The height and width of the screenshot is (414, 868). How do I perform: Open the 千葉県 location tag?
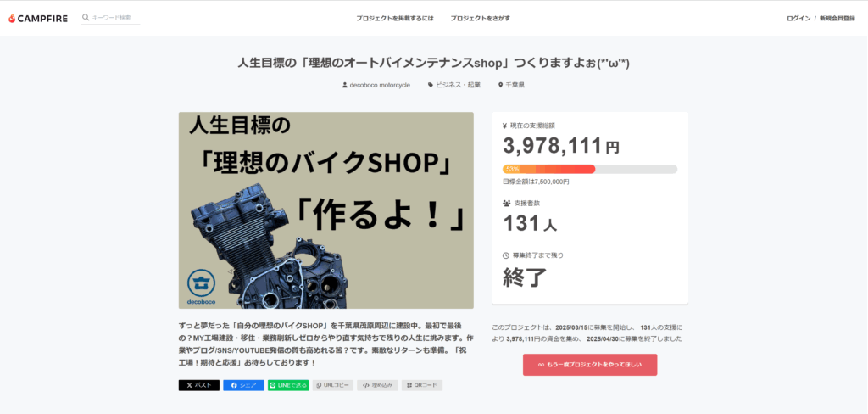[511, 86]
